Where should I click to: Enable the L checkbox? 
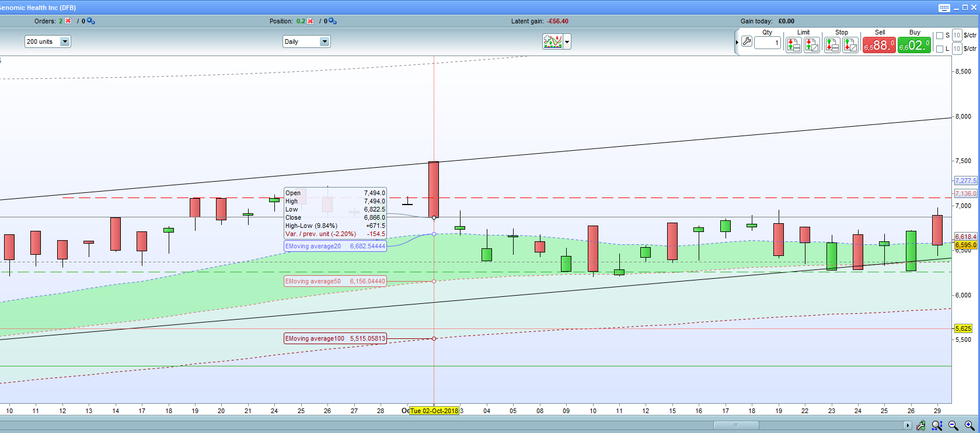(x=940, y=49)
